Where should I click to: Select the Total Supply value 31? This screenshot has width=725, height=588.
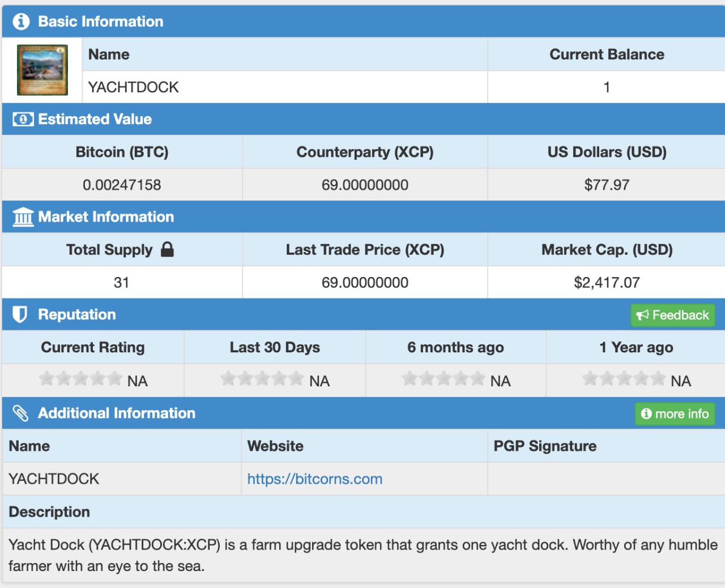(121, 282)
